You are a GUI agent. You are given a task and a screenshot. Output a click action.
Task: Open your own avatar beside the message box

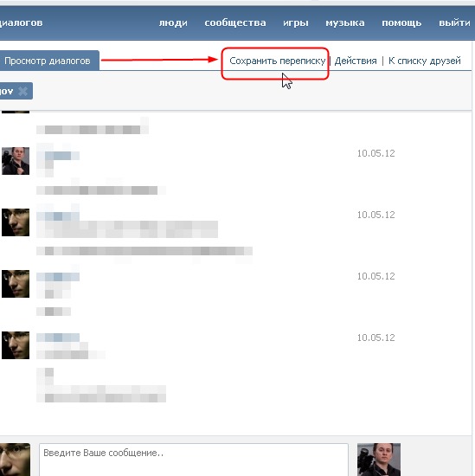(x=15, y=460)
